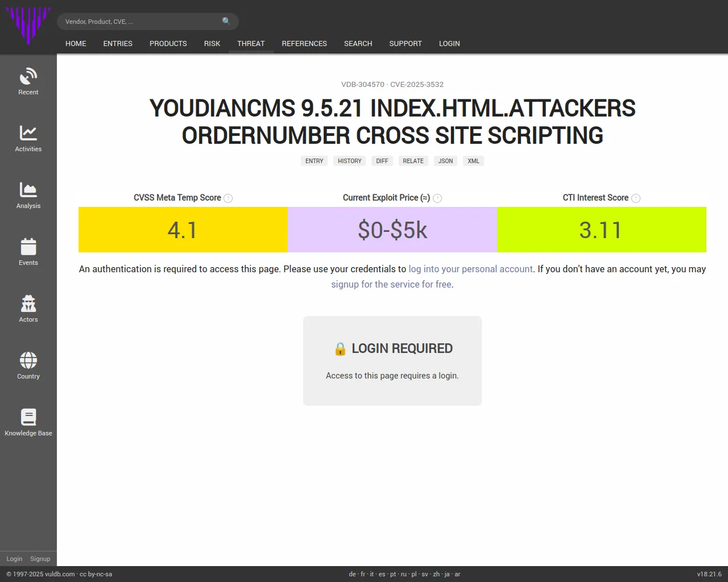This screenshot has width=728, height=582.
Task: Click the yellow 4.1 CVSS score box
Action: pos(183,230)
